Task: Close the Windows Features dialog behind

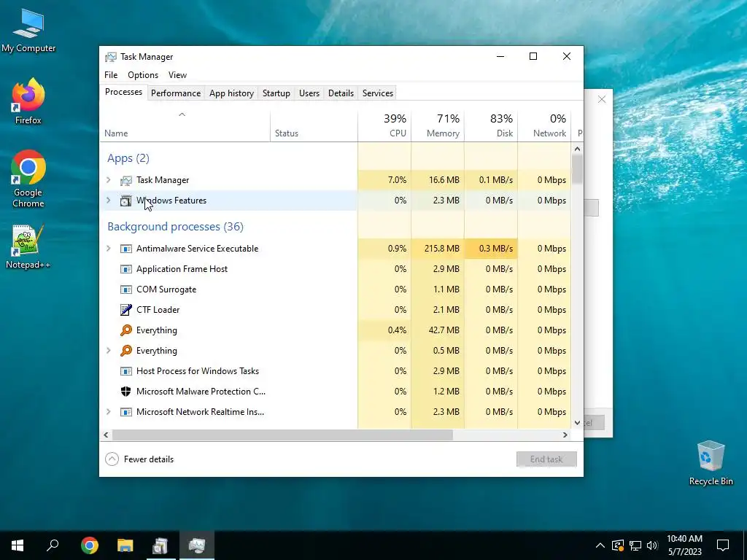Action: (602, 99)
